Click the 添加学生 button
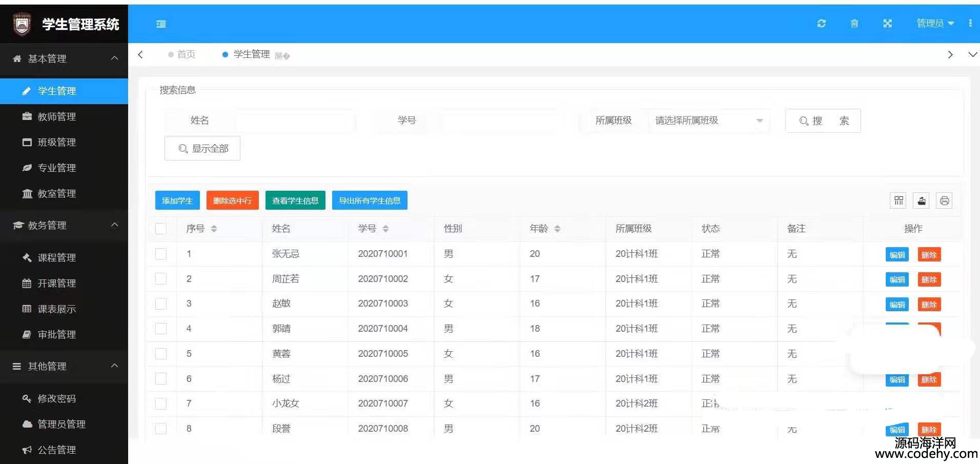Screen dimensions: 980x464 click(x=177, y=200)
